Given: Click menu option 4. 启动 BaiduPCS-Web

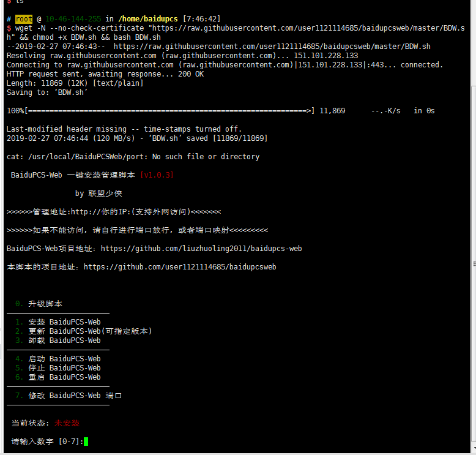Looking at the screenshot, I should (58, 359).
